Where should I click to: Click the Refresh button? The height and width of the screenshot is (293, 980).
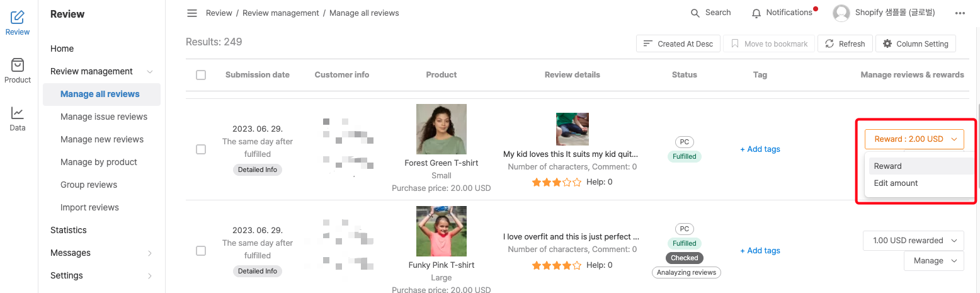pyautogui.click(x=845, y=44)
